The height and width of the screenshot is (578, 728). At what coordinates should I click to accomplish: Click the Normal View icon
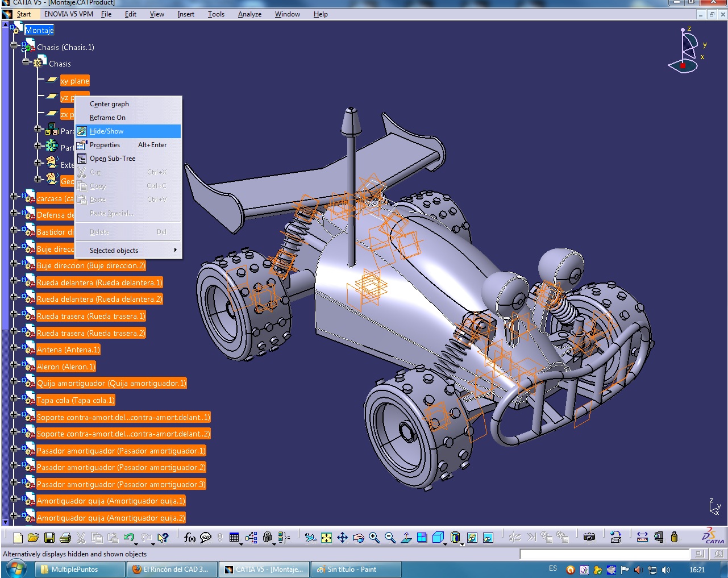pos(406,537)
